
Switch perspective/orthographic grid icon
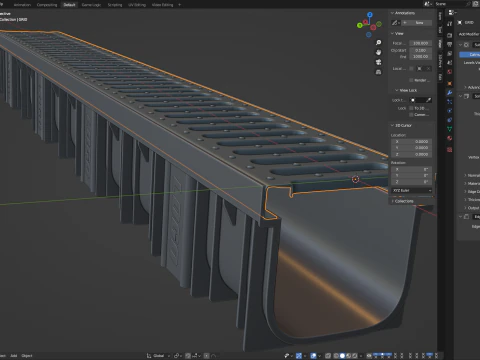pos(378,72)
